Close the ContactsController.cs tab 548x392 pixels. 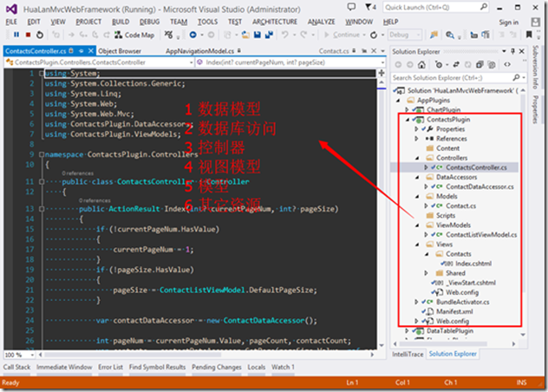(x=91, y=51)
